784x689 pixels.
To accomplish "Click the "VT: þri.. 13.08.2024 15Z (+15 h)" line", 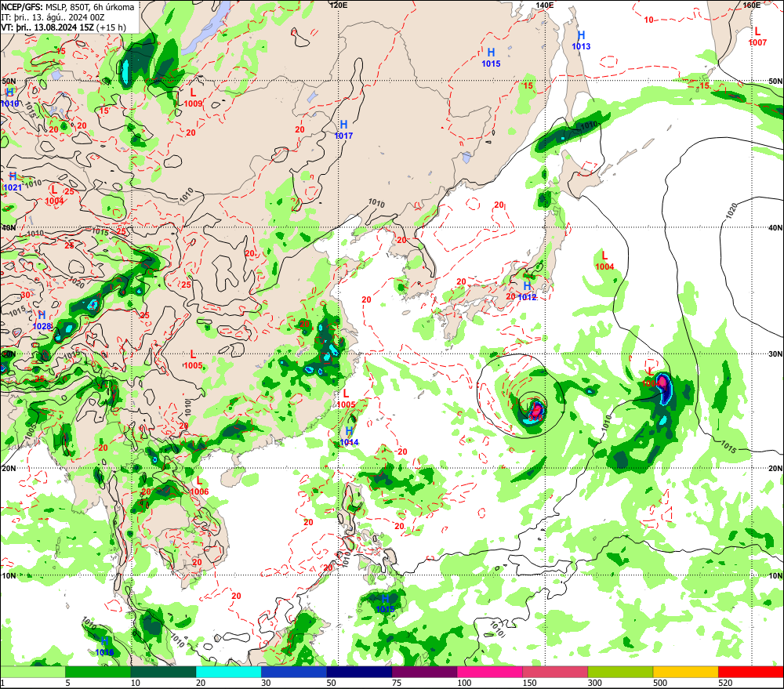I will (64, 27).
